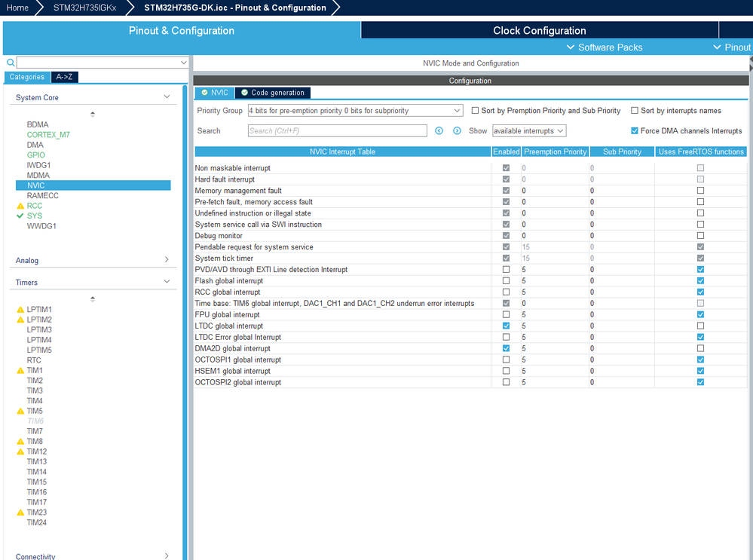Select the Categories tab

coord(27,77)
